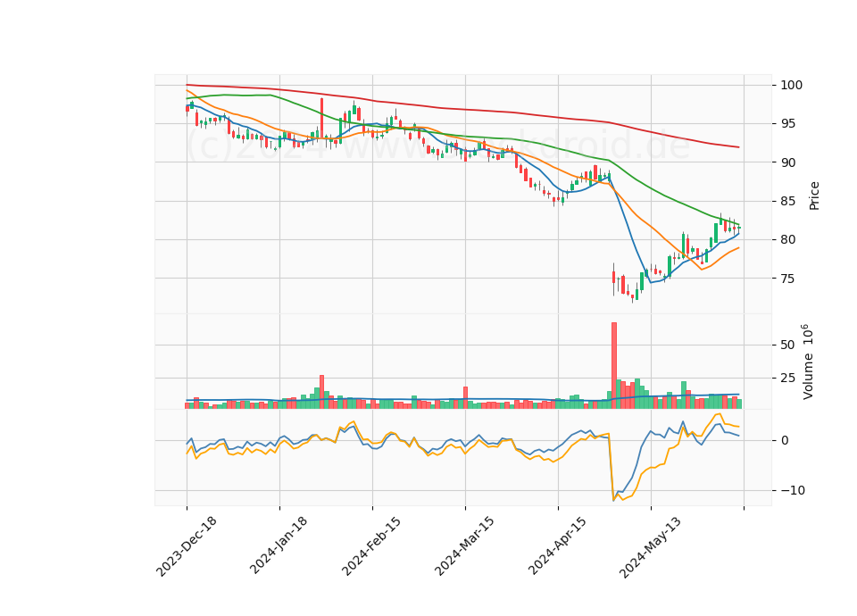Viewport: 857px width, 616px height.
Task: Click the 90 price tick label
Action: (787, 162)
